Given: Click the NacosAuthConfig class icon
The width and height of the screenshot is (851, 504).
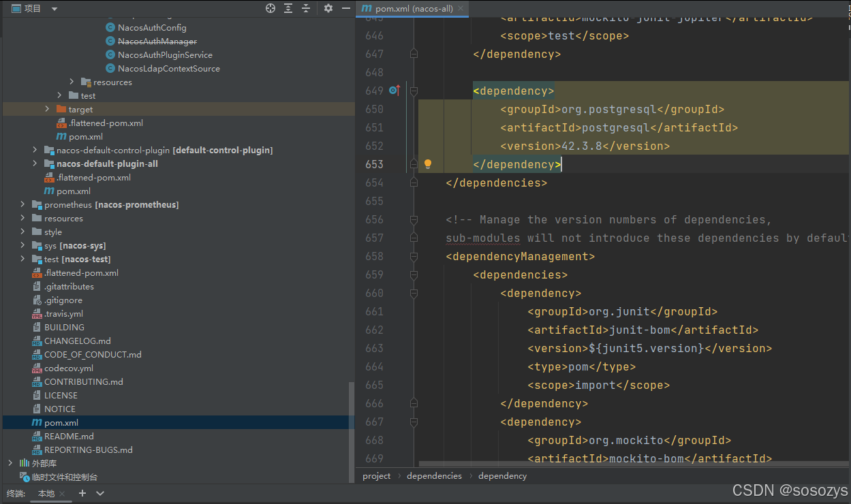Looking at the screenshot, I should coord(110,27).
